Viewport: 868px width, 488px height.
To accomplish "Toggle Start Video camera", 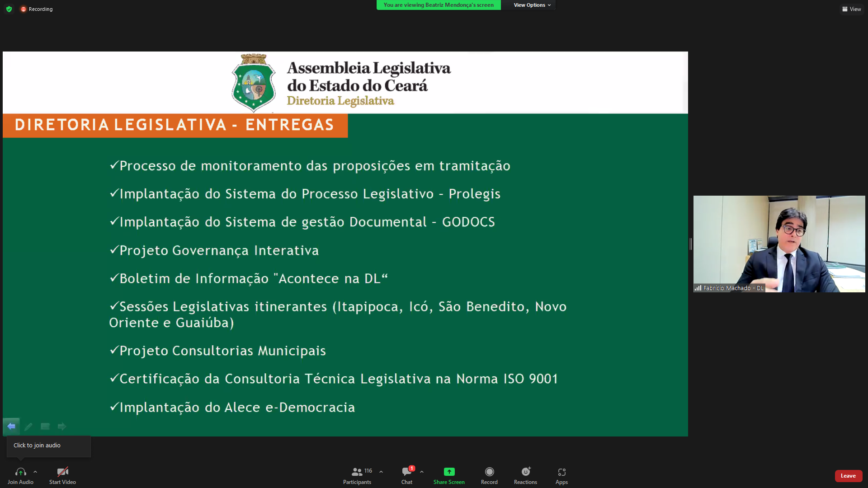I will point(62,472).
